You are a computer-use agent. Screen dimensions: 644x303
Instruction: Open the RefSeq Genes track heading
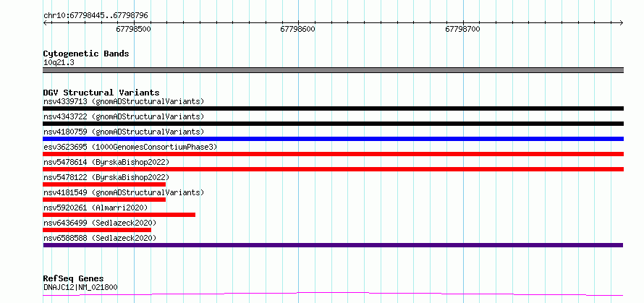(x=74, y=279)
